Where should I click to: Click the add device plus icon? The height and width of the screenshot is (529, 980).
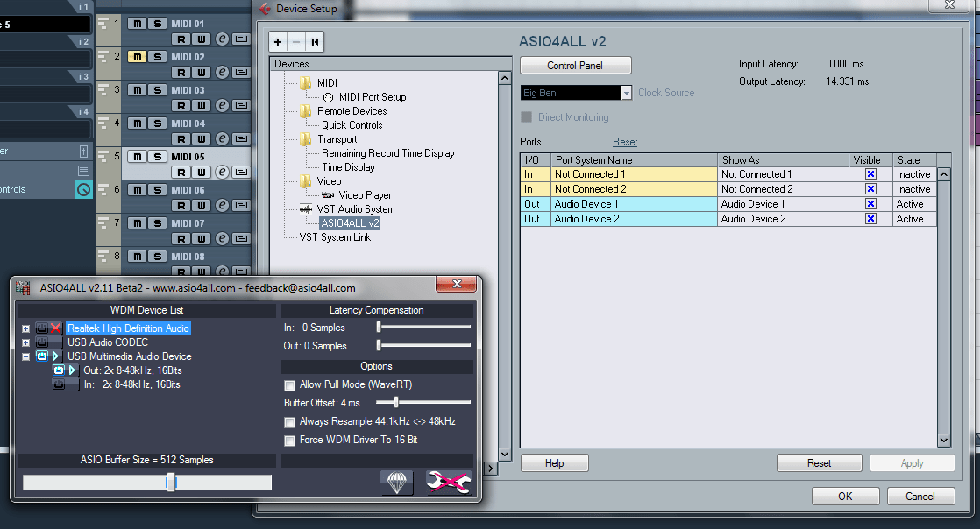pos(277,41)
